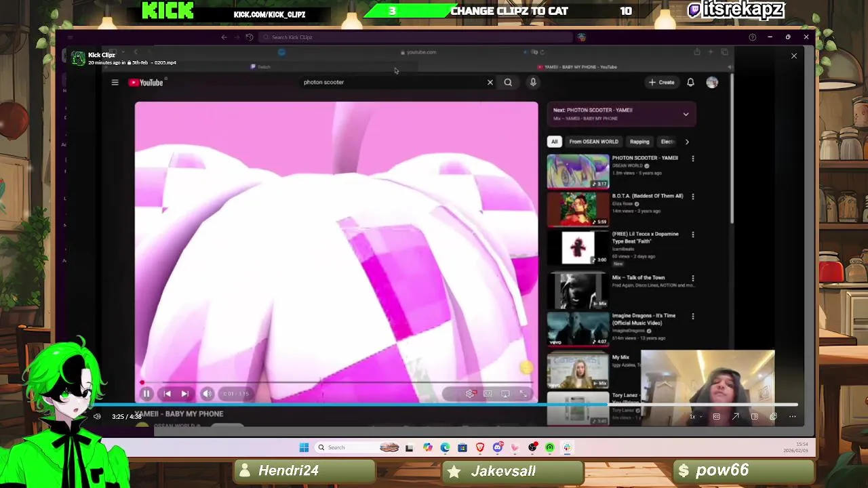Switch to YAMEII - BABY MY PHONE browser tab
Image resolution: width=868 pixels, height=488 pixels.
pyautogui.click(x=576, y=66)
